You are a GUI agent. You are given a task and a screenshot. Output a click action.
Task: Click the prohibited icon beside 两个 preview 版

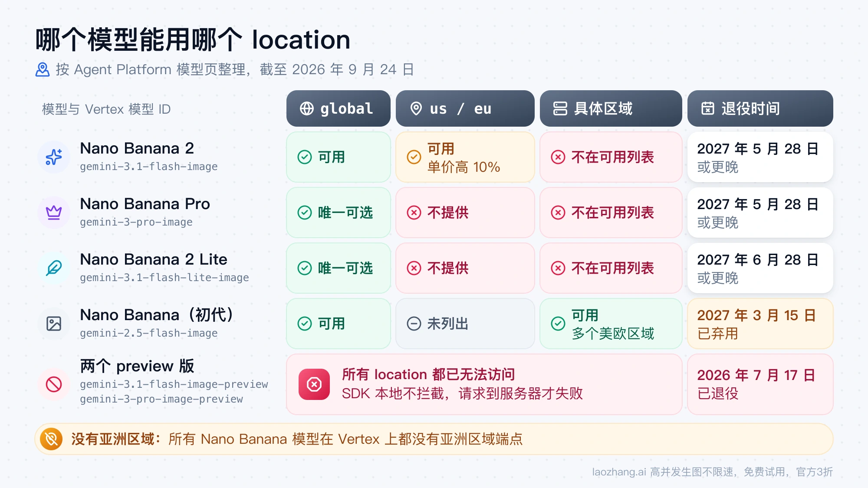(54, 384)
